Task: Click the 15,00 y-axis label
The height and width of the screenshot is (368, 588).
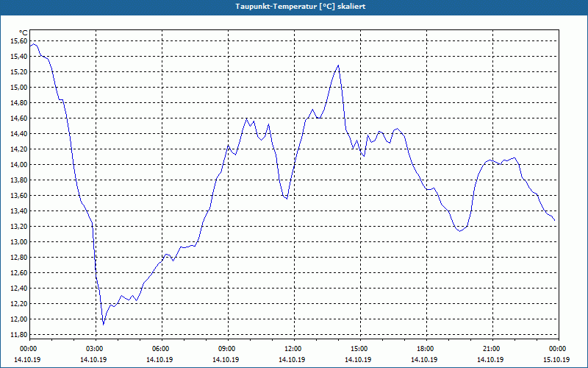Action: pyautogui.click(x=18, y=87)
